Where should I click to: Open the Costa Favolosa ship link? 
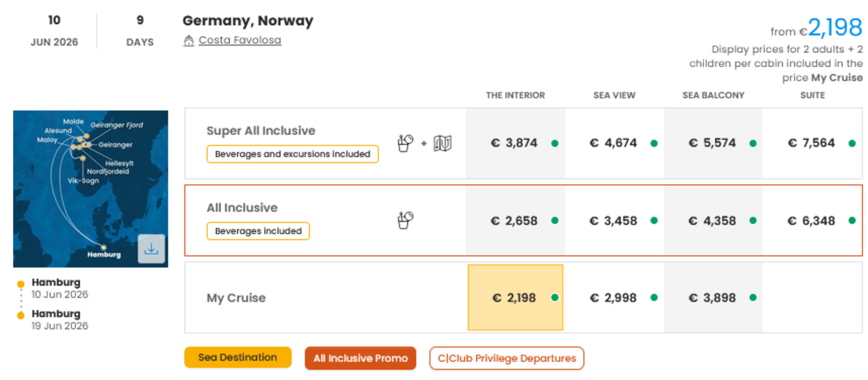pos(240,40)
